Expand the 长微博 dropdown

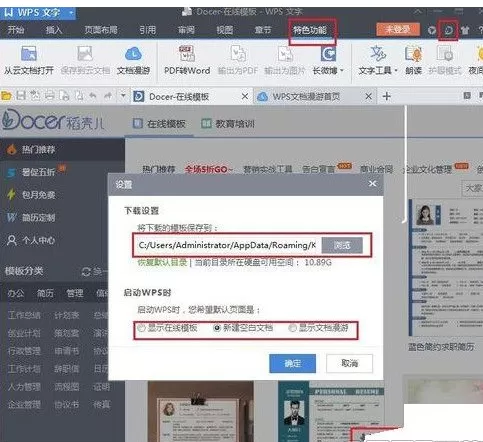pyautogui.click(x=342, y=71)
